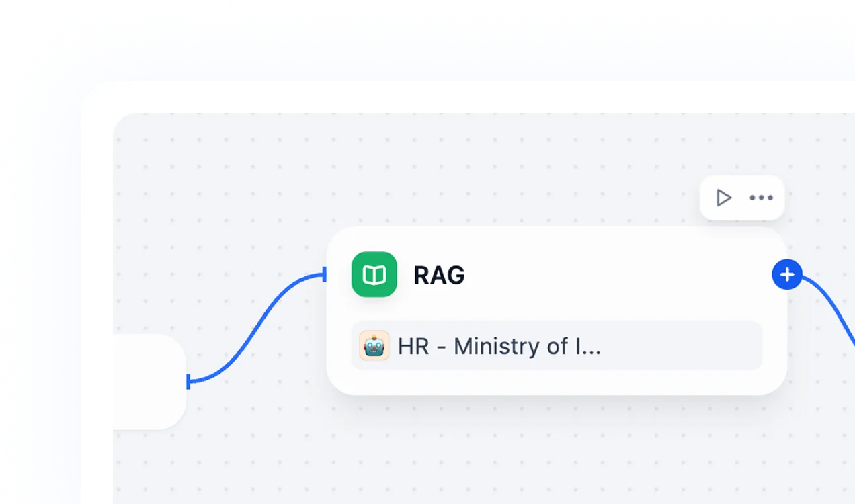855x504 pixels.
Task: Select the RAG node input connector handle
Action: point(325,274)
